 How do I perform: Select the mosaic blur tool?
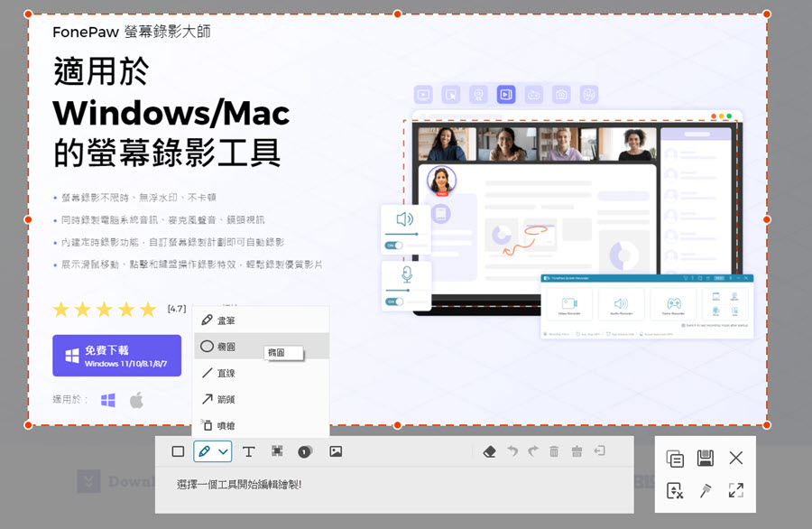click(278, 451)
